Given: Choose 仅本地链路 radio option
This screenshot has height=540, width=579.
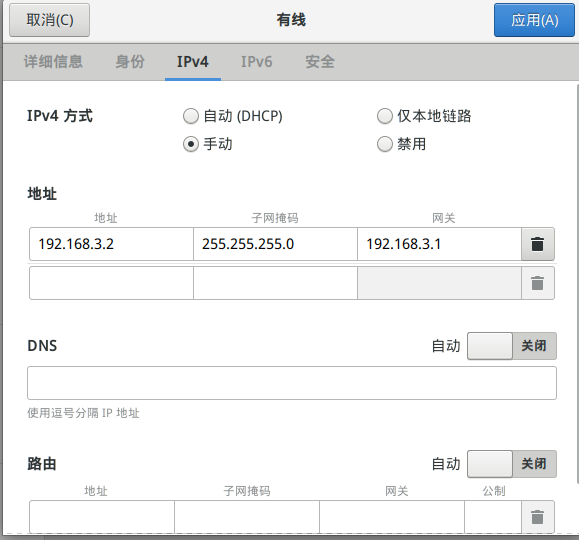Looking at the screenshot, I should click(x=385, y=116).
